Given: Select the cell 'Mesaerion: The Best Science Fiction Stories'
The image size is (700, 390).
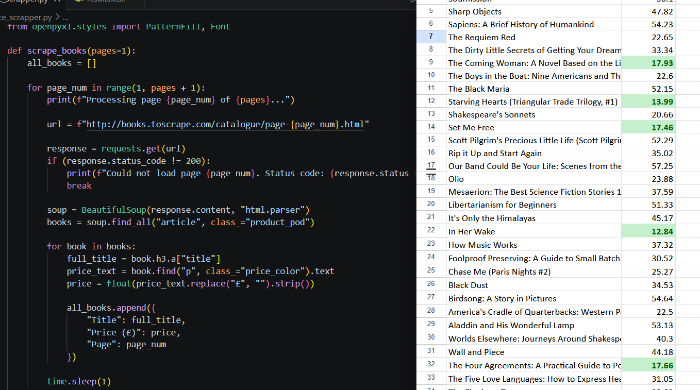Looking at the screenshot, I should [533, 192].
